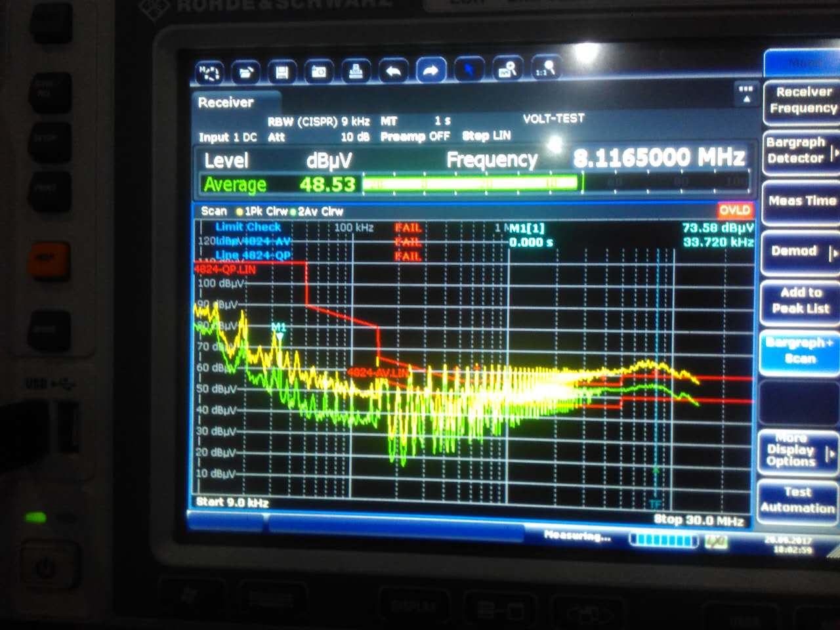
Task: Click the MT 1 s measurement time
Action: click(x=415, y=121)
